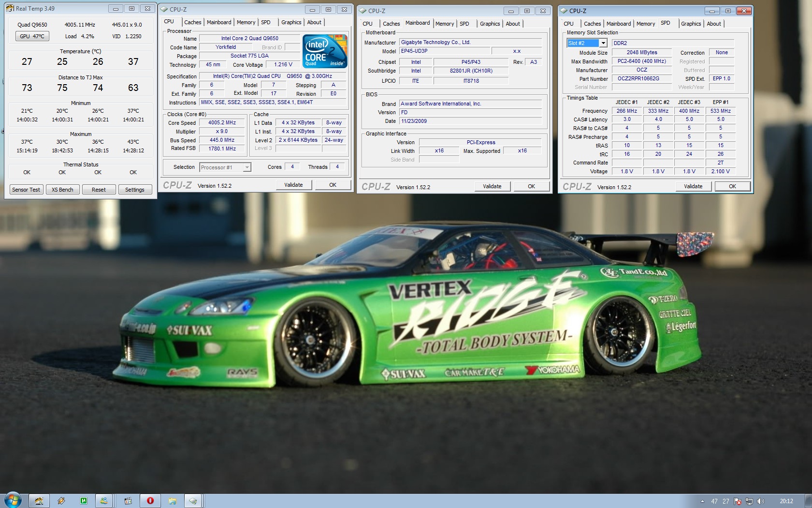Open Graphics tab in the Mainboard window
Viewport: 812px width, 508px height.
pos(490,24)
